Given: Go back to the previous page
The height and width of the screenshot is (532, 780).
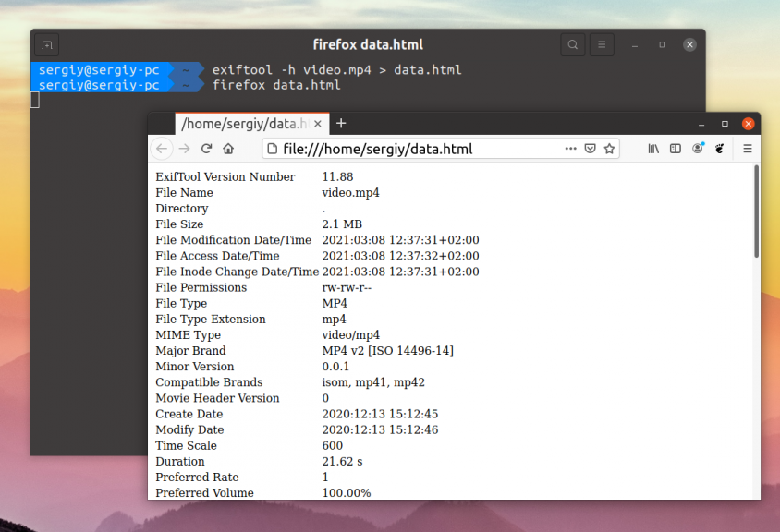Looking at the screenshot, I should click(162, 149).
